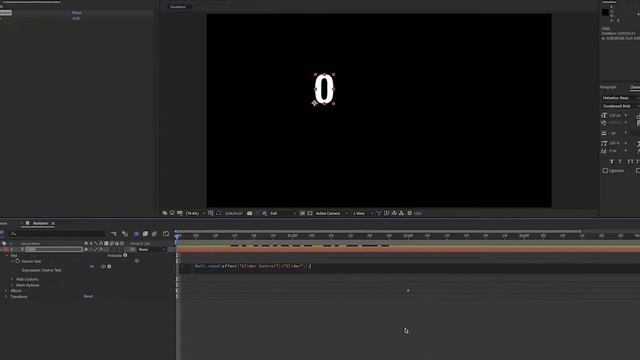The image size is (640, 360).
Task: Expand the Transform group
Action: click(x=7, y=297)
